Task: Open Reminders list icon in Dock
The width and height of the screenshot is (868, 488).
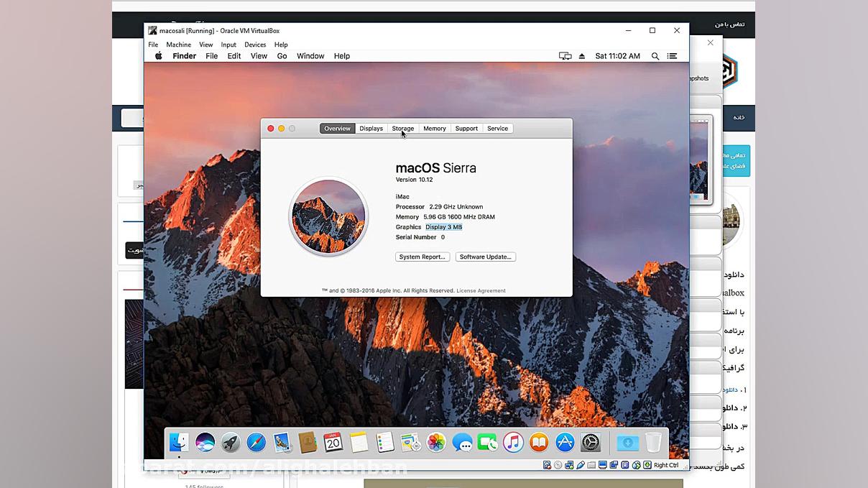Action: [x=384, y=442]
